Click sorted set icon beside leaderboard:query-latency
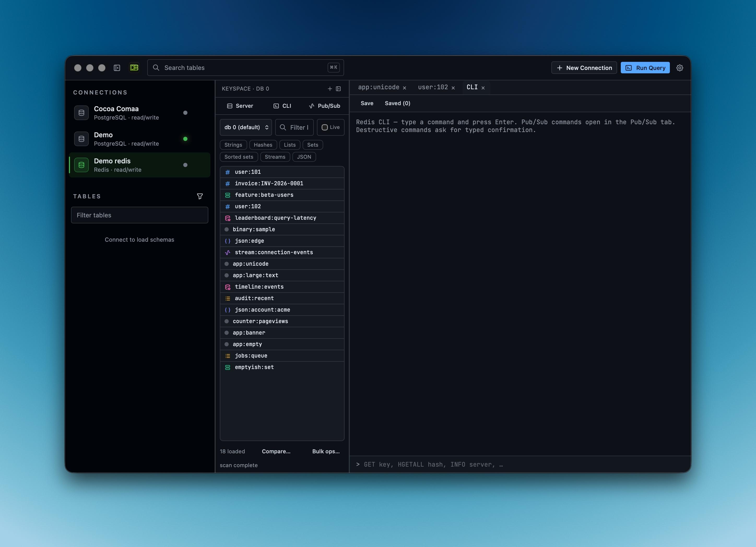The image size is (756, 547). pyautogui.click(x=228, y=218)
